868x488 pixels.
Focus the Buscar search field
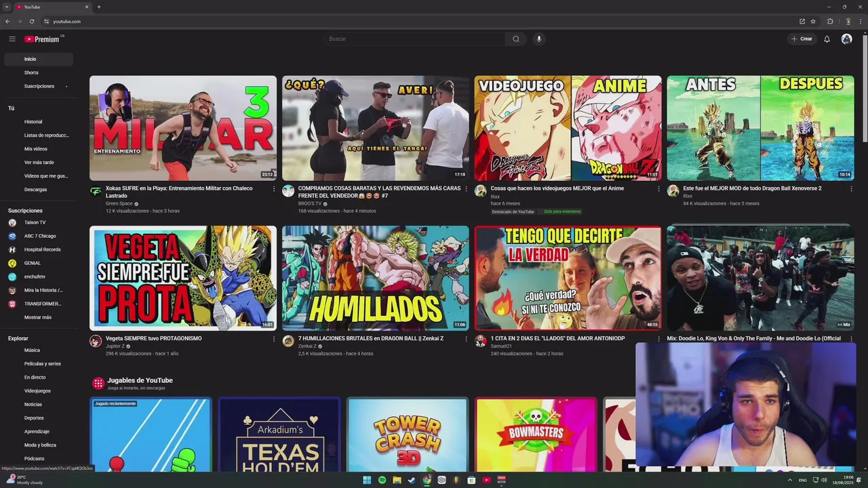415,39
